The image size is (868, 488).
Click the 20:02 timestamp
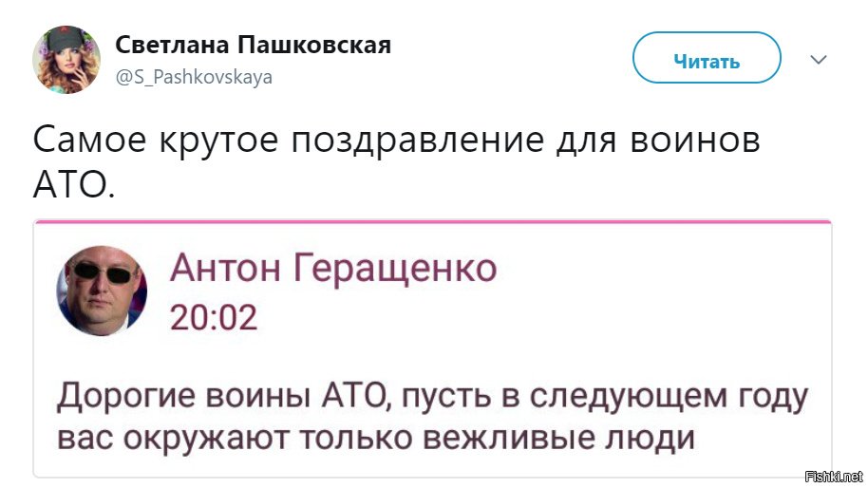(x=214, y=317)
